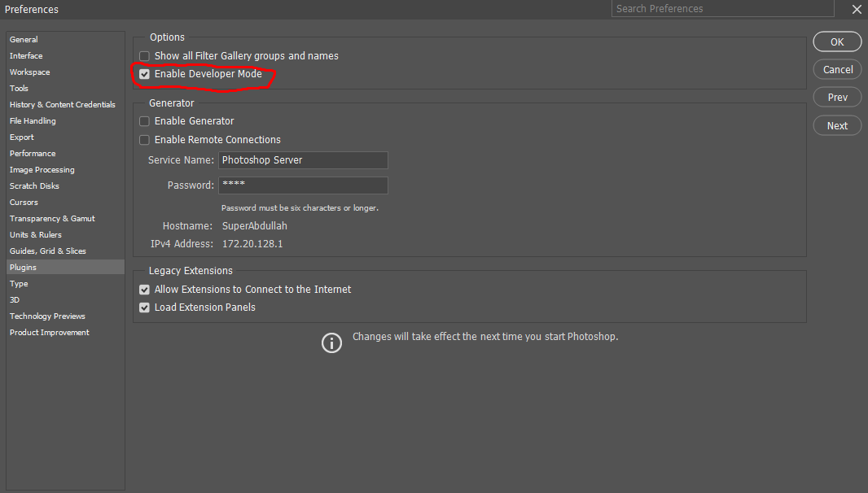Open the Scratch Disks settings

(x=33, y=185)
